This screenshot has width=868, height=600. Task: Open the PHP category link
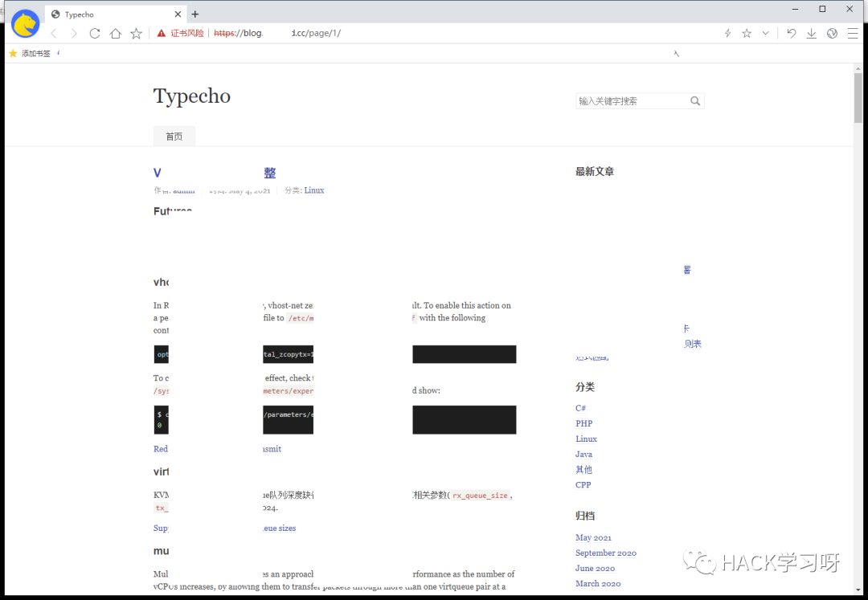click(x=584, y=423)
